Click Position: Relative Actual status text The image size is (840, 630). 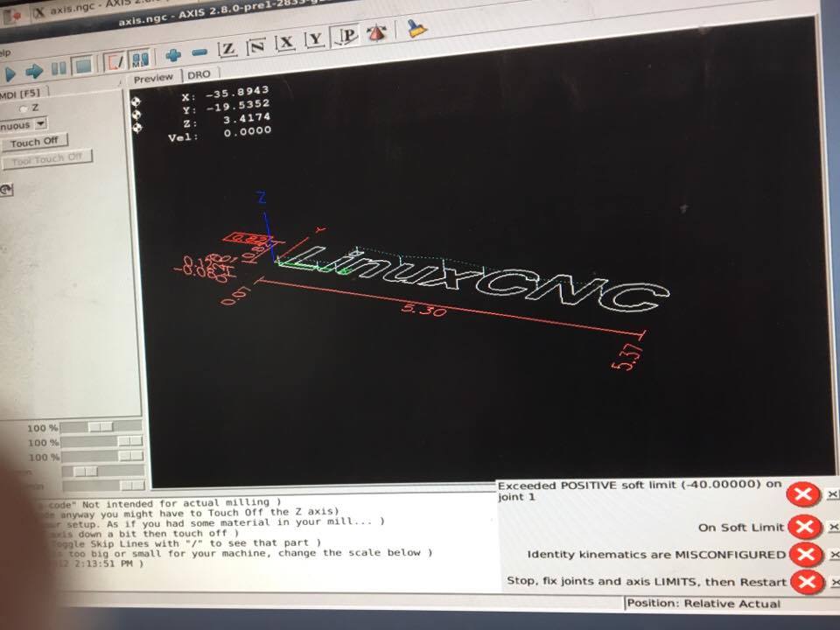[x=703, y=603]
